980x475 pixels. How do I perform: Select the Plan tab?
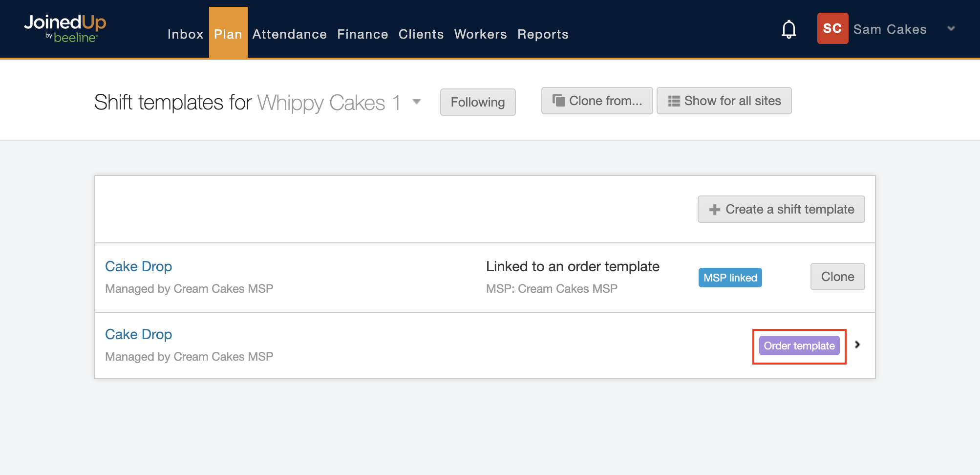coord(228,34)
